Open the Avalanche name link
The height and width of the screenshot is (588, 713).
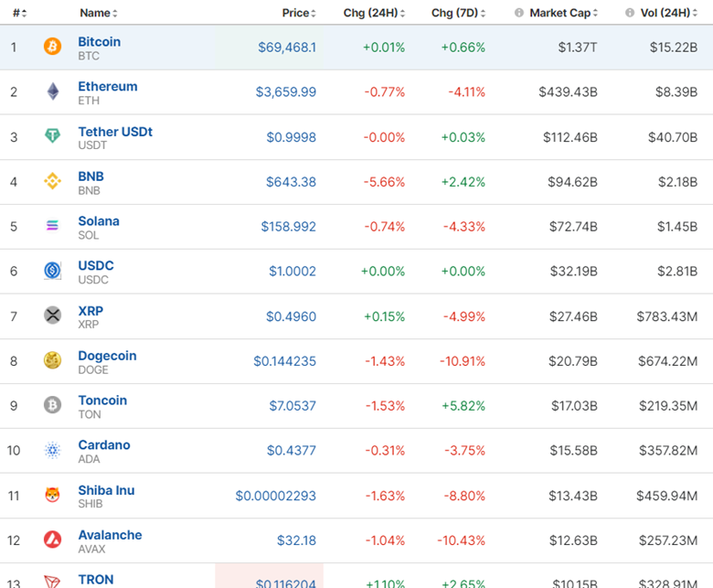click(x=110, y=534)
